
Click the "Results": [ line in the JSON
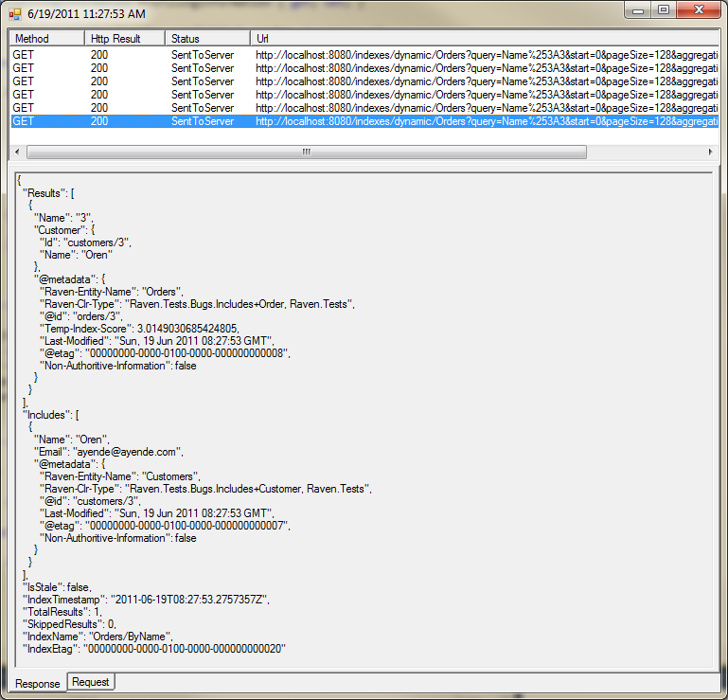coord(48,193)
